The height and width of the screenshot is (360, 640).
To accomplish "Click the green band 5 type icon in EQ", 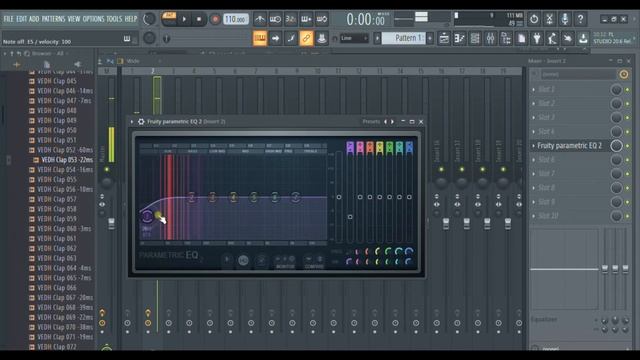I will pos(389,147).
